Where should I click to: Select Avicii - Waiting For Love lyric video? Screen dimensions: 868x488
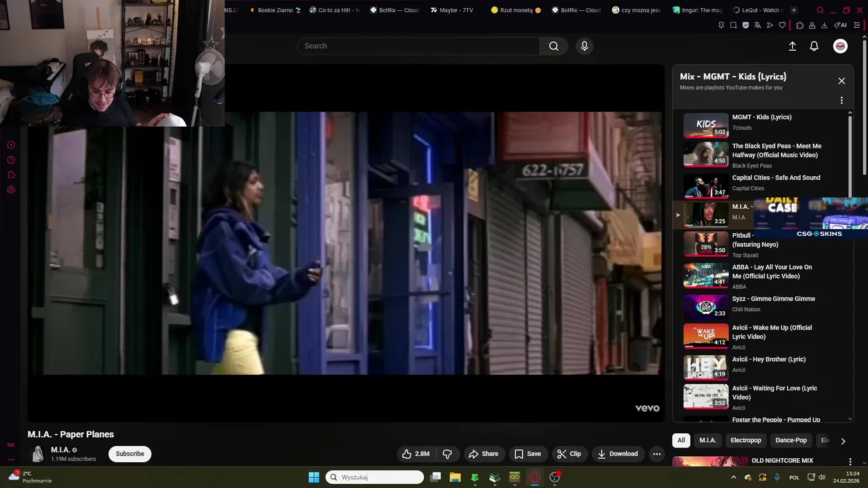click(x=760, y=396)
